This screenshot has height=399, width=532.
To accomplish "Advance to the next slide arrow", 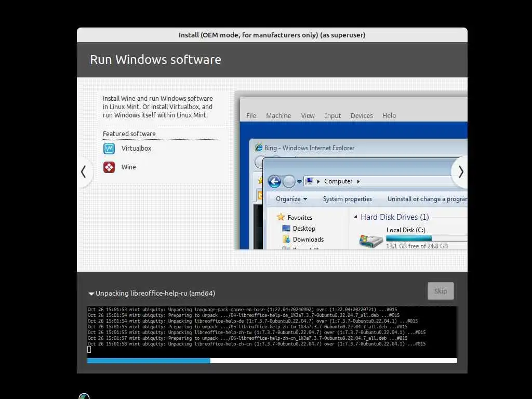I will click(x=460, y=171).
